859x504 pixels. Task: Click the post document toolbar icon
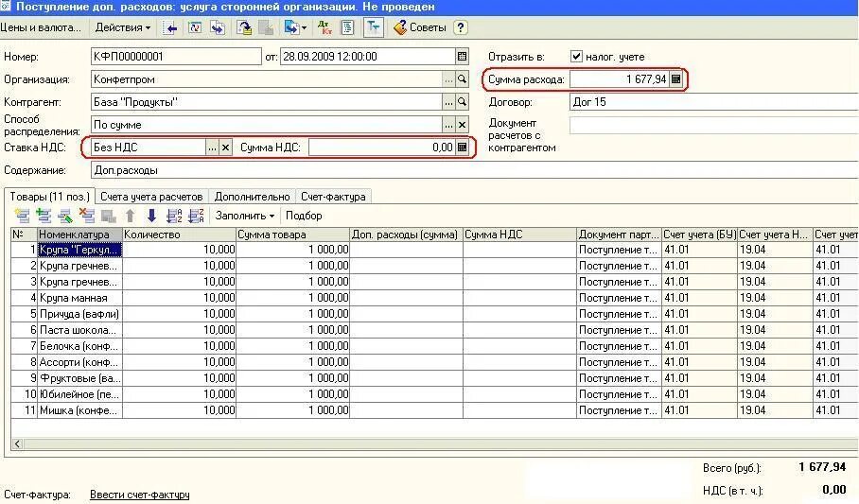pyautogui.click(x=244, y=27)
